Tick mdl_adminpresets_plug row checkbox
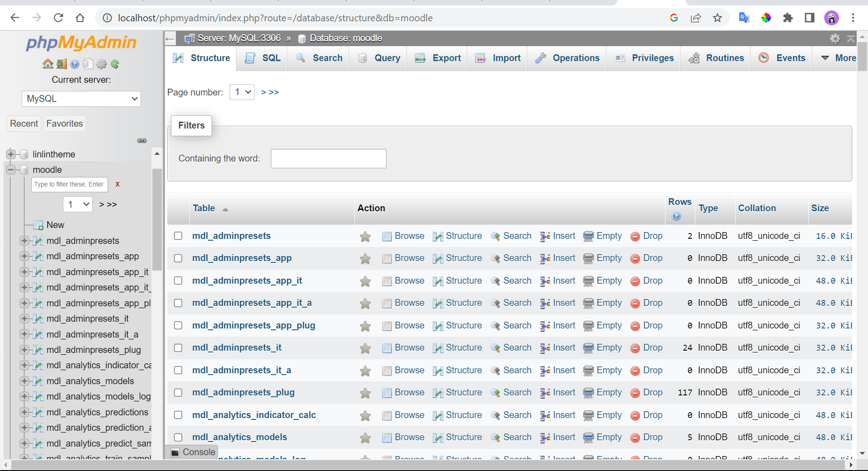This screenshot has height=471, width=868. [178, 392]
